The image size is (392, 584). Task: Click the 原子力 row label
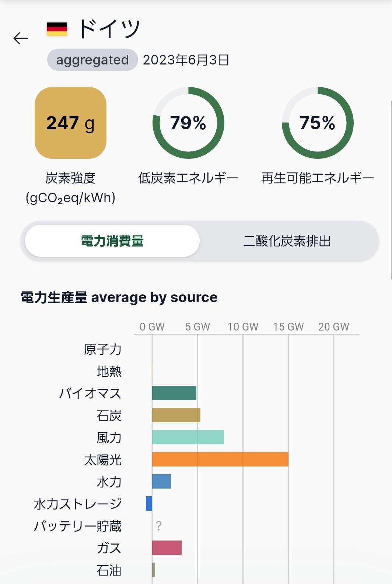tap(103, 349)
